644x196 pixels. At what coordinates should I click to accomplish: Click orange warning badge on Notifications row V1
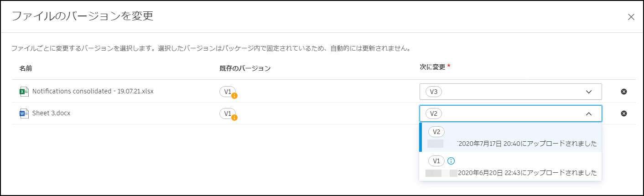[x=234, y=96]
